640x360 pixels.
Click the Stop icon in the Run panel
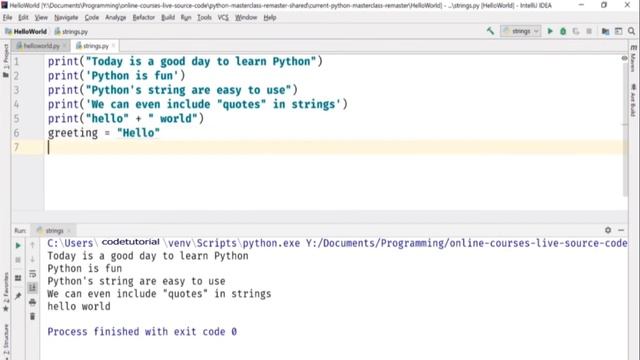pos(18,260)
